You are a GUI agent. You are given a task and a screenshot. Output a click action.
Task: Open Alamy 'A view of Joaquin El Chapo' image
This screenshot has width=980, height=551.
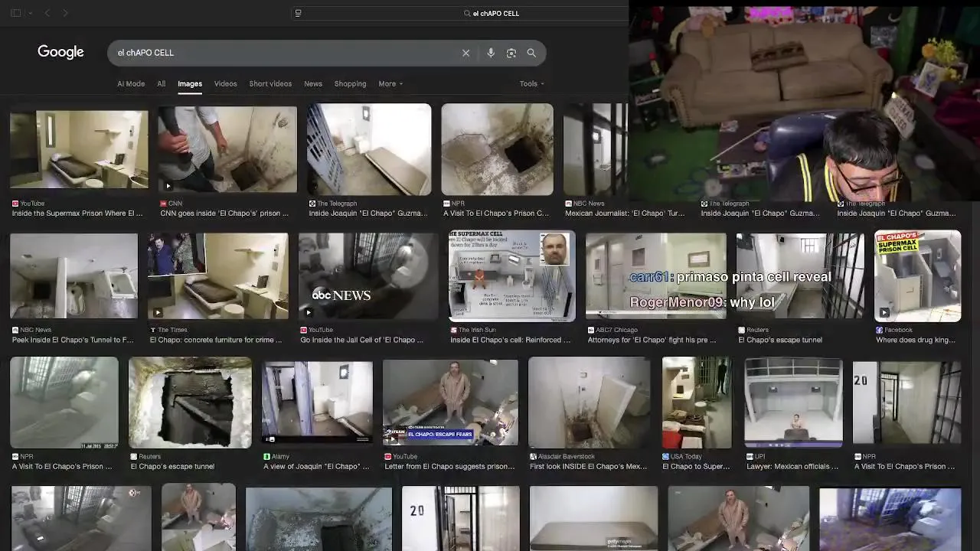point(317,403)
